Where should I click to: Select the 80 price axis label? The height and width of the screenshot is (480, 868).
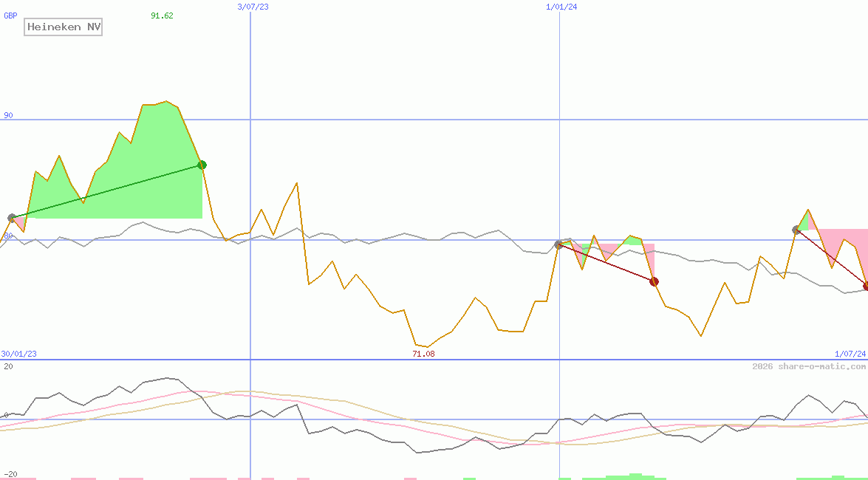(x=8, y=236)
